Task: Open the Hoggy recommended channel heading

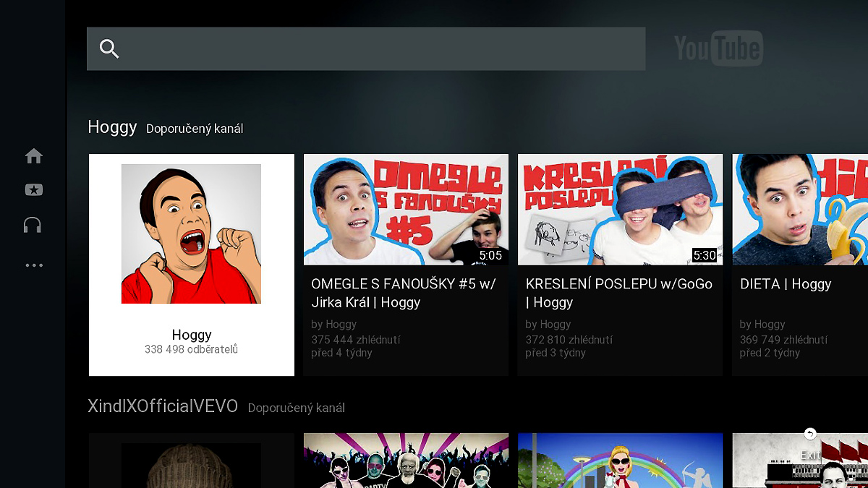Action: [112, 127]
